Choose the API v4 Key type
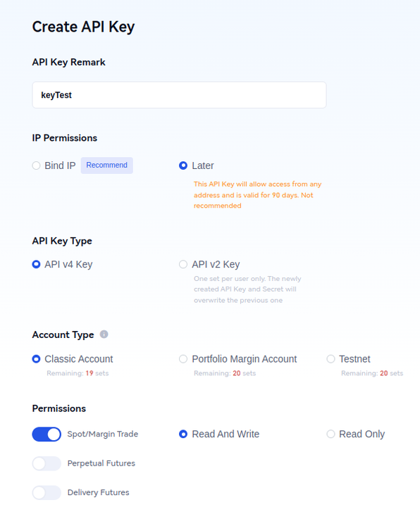The height and width of the screenshot is (507, 420). (x=36, y=265)
